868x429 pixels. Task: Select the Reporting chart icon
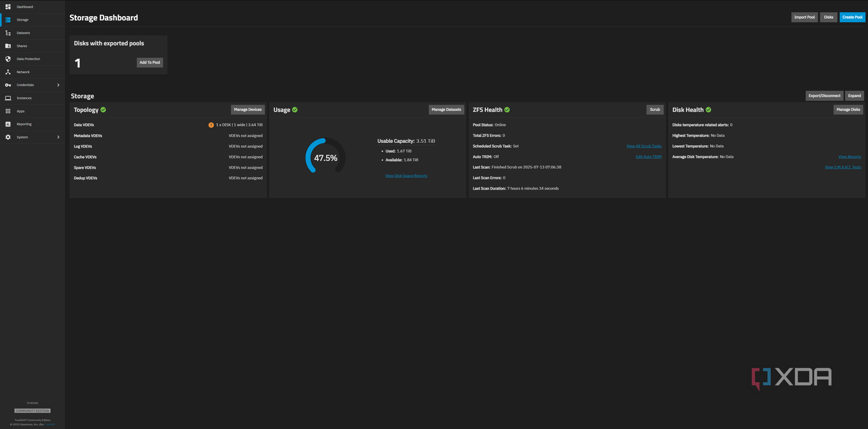point(8,124)
